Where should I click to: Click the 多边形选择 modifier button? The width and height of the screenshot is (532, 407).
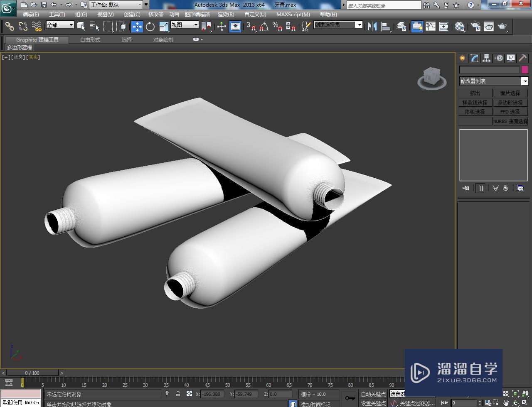[510, 103]
